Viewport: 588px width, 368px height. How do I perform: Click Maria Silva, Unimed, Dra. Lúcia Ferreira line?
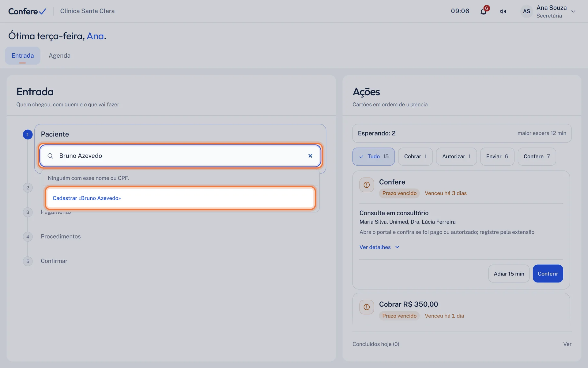407,222
